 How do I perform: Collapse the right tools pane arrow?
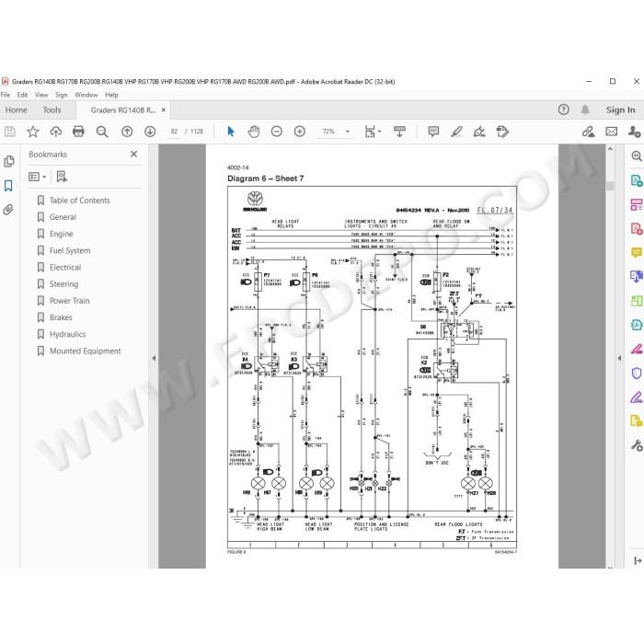pyautogui.click(x=619, y=358)
